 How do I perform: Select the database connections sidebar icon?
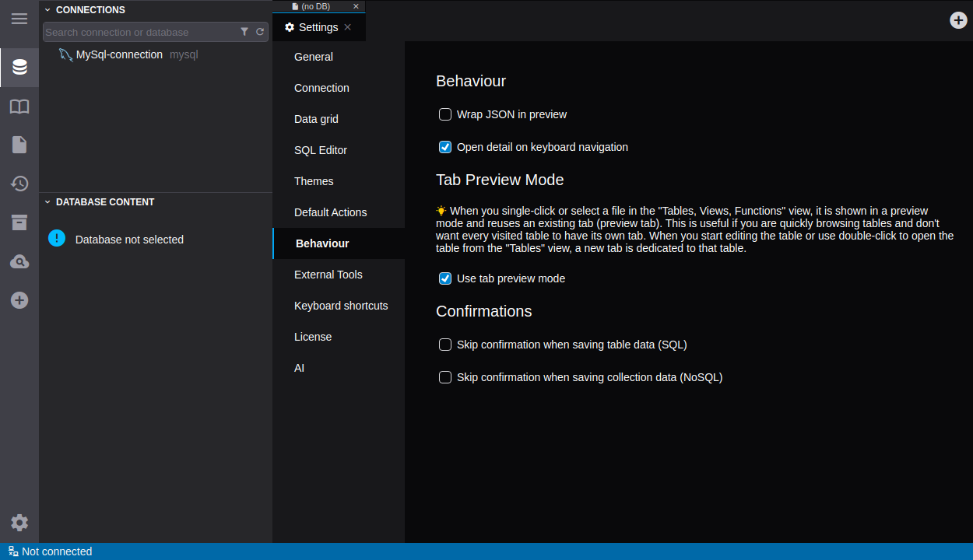(19, 67)
